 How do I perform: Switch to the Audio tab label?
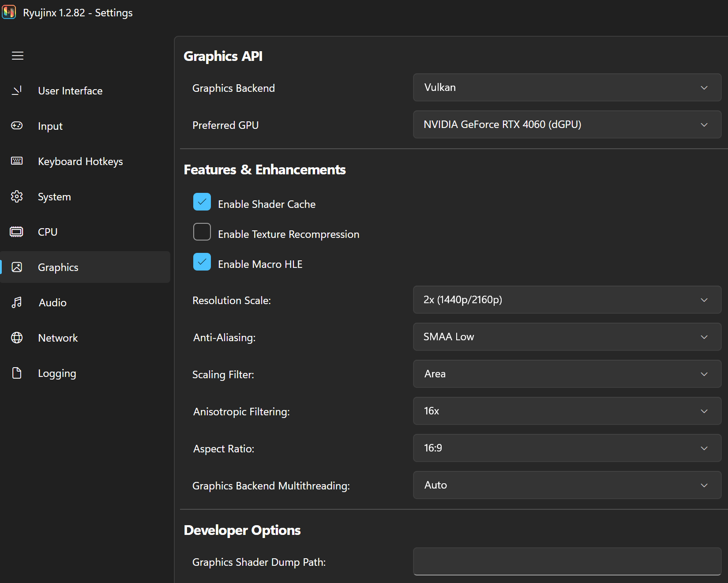tap(53, 303)
